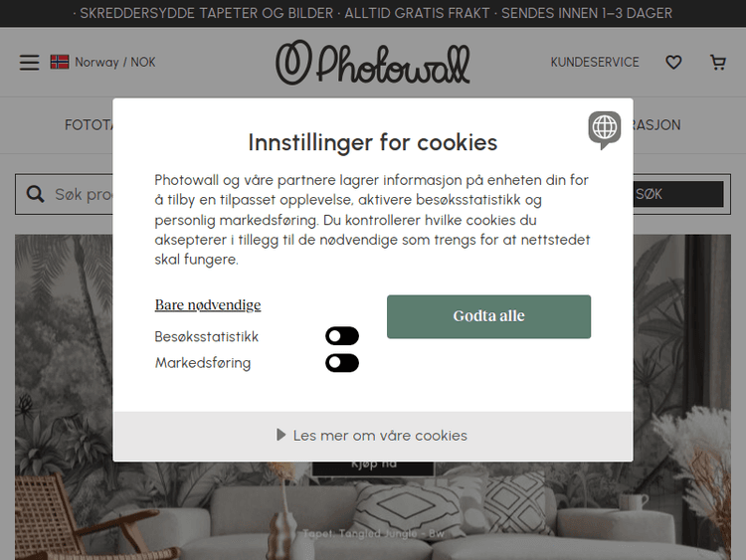Click the triangle beside Les mer om våre cookies

[281, 435]
